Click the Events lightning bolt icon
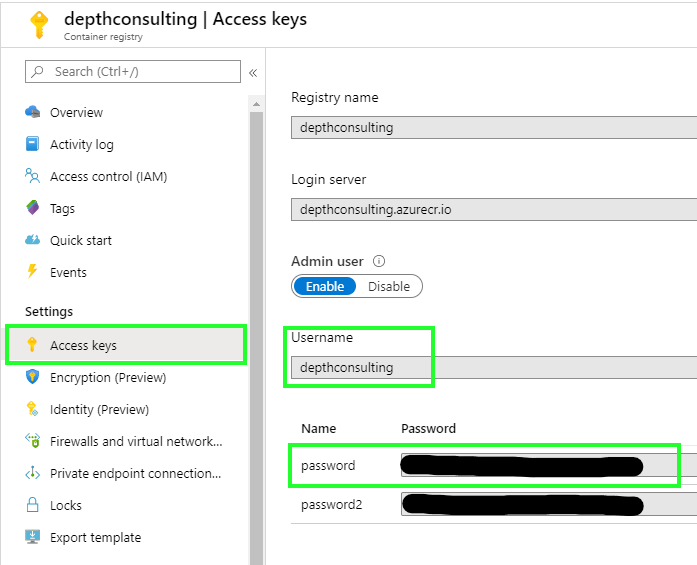Image resolution: width=697 pixels, height=565 pixels. pos(32,271)
